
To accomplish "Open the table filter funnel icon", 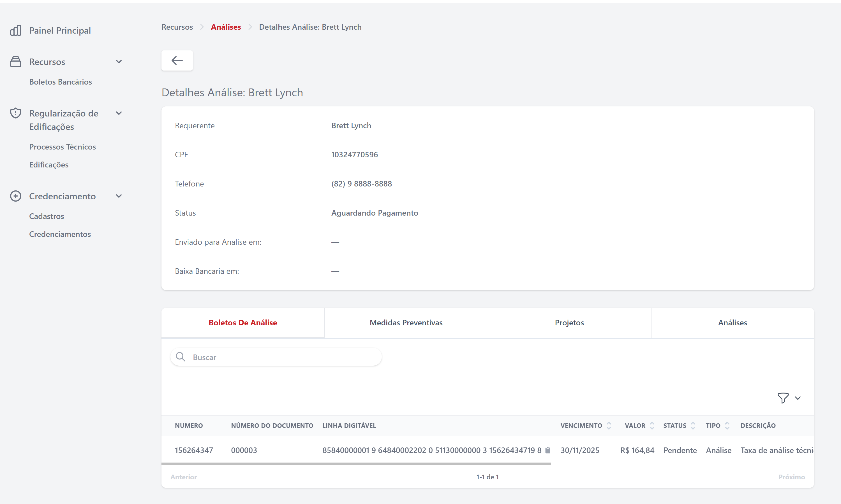I will [x=783, y=398].
